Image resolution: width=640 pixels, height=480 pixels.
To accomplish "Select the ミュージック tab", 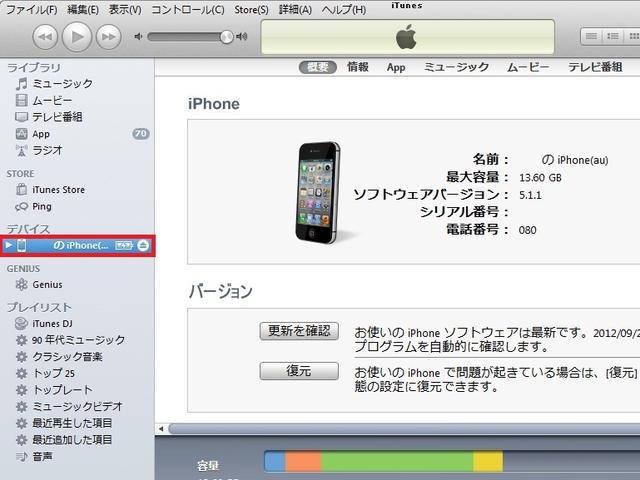I will (x=456, y=67).
